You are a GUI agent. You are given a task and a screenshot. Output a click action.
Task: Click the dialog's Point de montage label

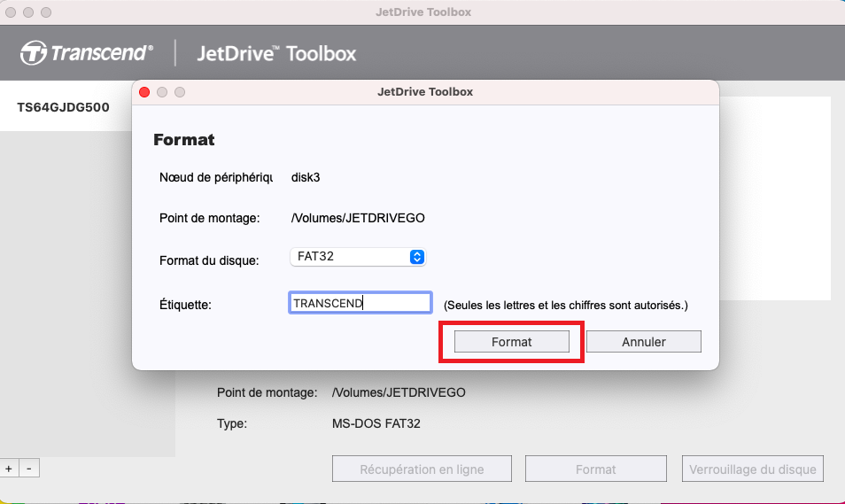210,218
